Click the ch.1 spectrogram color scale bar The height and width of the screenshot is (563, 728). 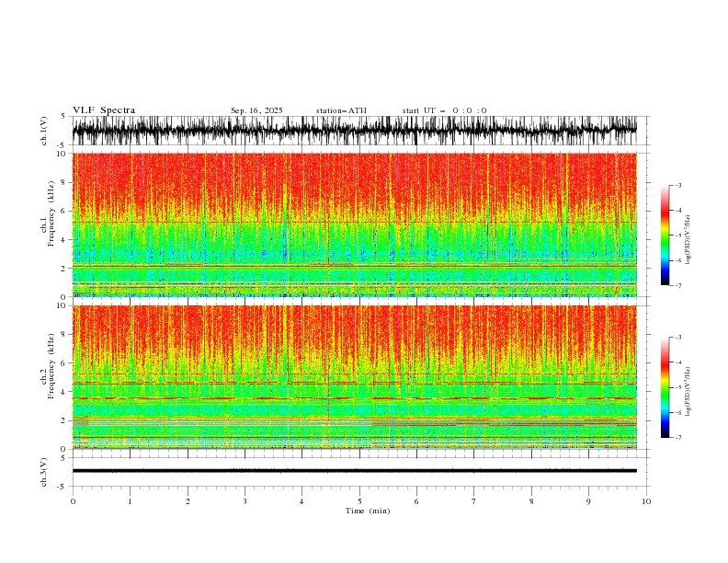665,236
